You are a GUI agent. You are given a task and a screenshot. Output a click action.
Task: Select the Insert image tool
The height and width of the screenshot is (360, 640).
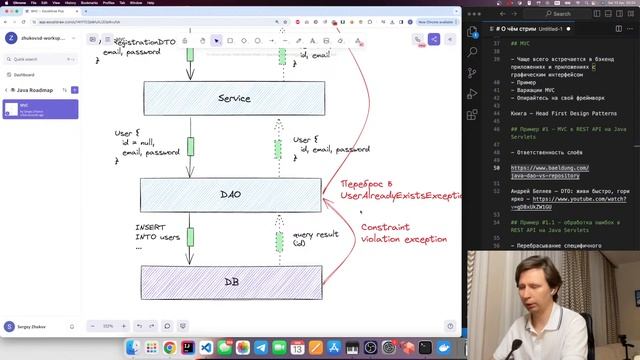(x=326, y=41)
